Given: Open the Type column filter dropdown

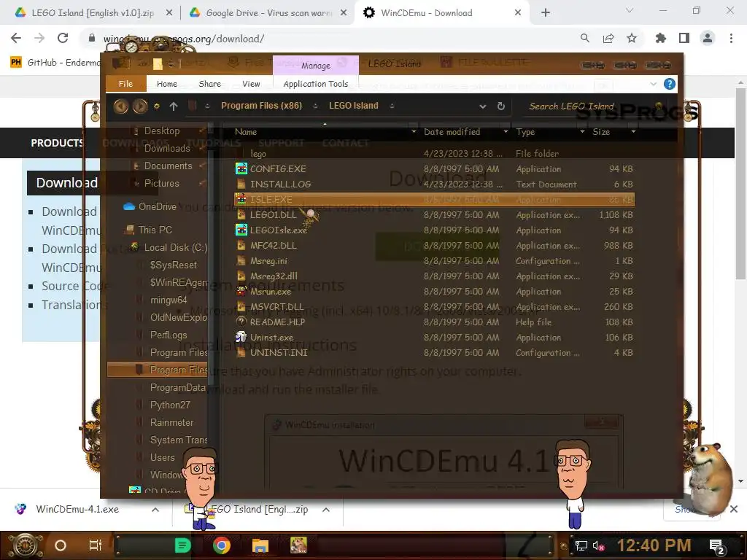Looking at the screenshot, I should click(582, 132).
